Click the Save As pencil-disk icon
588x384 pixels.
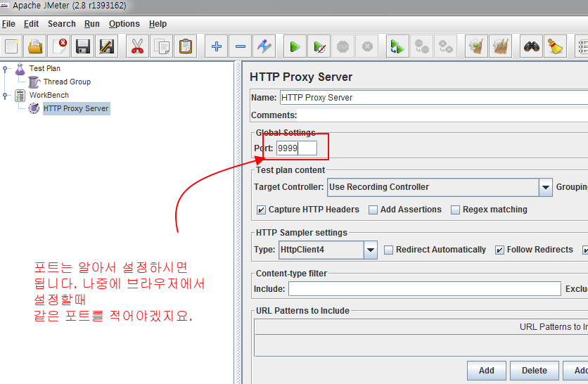pyautogui.click(x=107, y=47)
